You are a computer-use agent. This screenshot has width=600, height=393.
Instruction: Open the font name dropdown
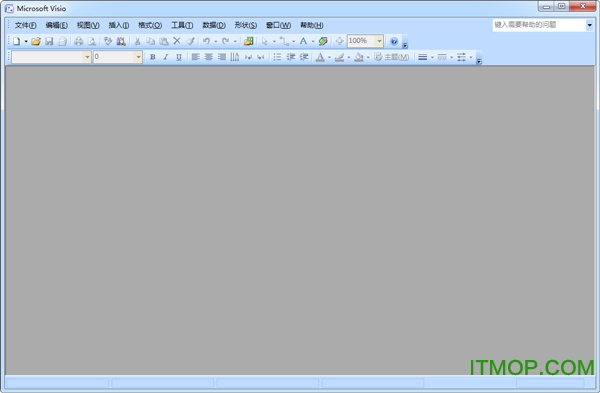coord(87,57)
